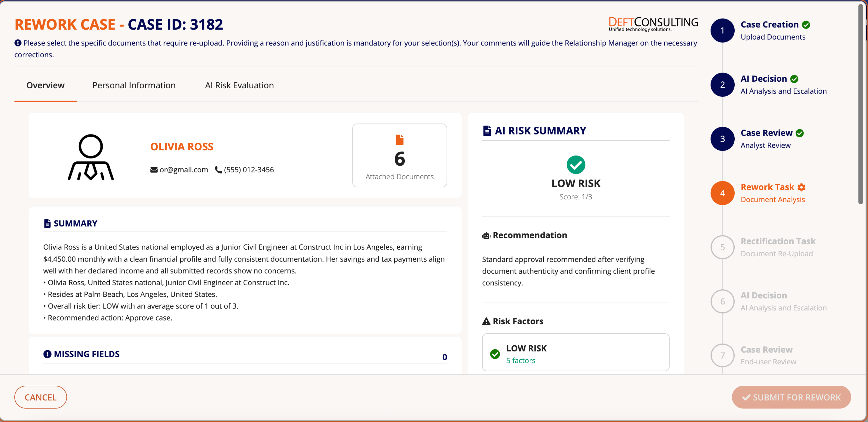Open the 6 Attached Documents card
The image size is (868, 422).
tap(400, 155)
